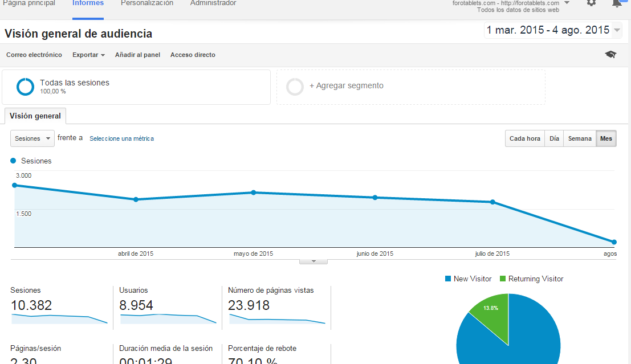Open the notifications bell icon

click(617, 3)
